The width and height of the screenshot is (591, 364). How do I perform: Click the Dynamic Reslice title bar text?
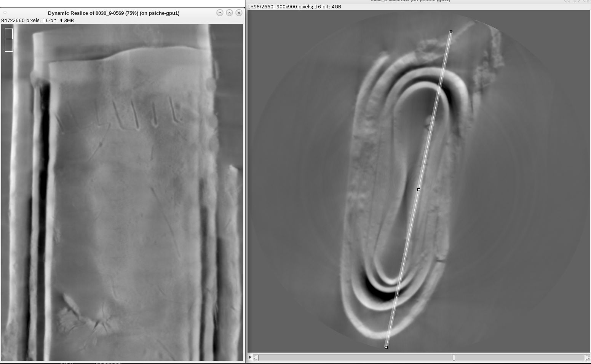click(x=113, y=13)
